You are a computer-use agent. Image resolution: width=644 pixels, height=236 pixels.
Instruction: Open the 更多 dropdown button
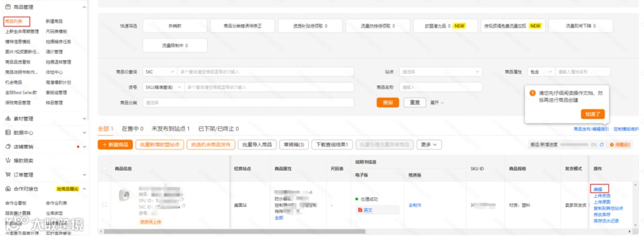[429, 145]
